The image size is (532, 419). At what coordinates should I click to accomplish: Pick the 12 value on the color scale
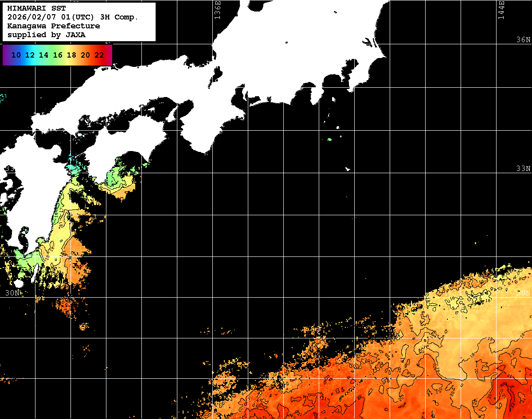click(x=30, y=55)
